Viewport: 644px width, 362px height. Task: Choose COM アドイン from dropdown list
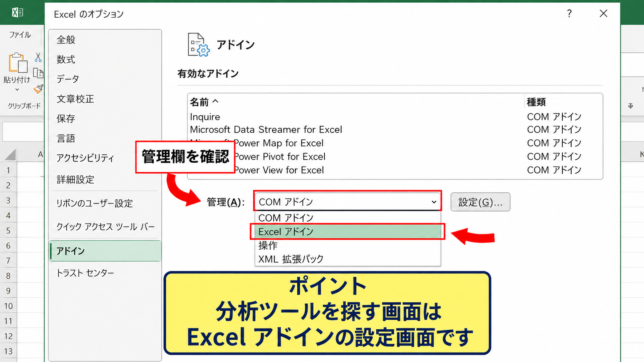pyautogui.click(x=348, y=218)
